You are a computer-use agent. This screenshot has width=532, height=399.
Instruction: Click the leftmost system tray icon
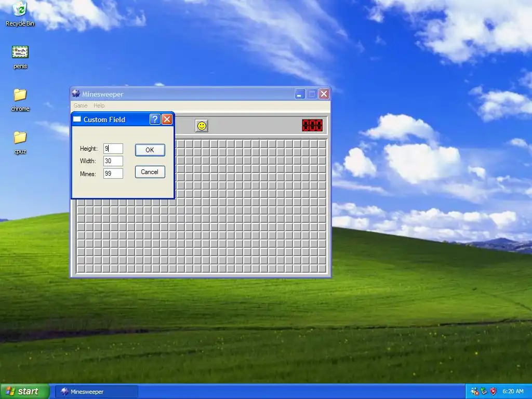(475, 391)
